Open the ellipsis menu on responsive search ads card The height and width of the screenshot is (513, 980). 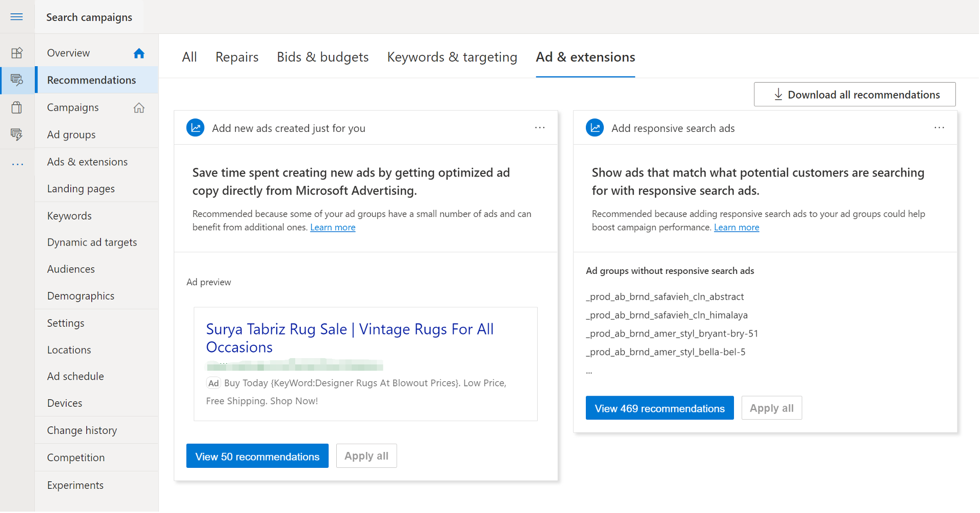tap(939, 127)
